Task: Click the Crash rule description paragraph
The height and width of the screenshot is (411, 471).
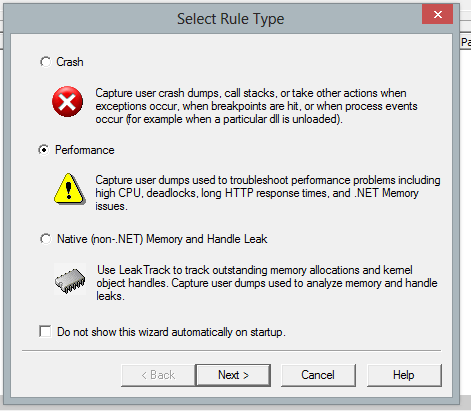Action: [x=256, y=106]
